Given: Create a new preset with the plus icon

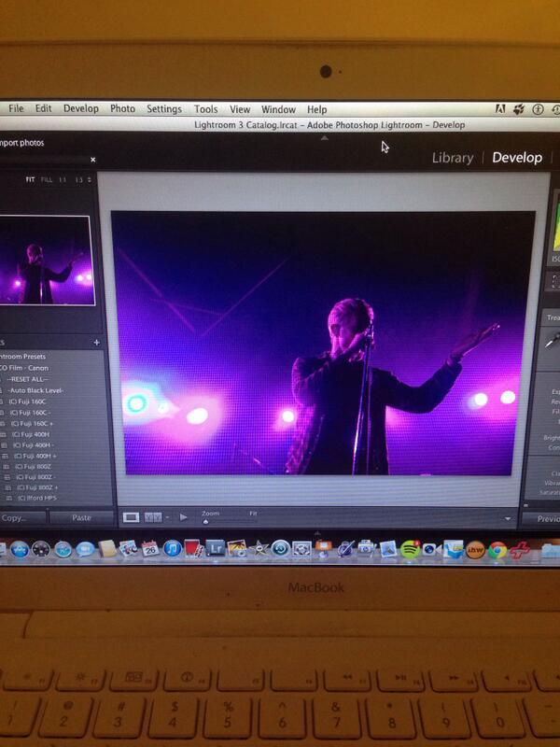Looking at the screenshot, I should 97,343.
